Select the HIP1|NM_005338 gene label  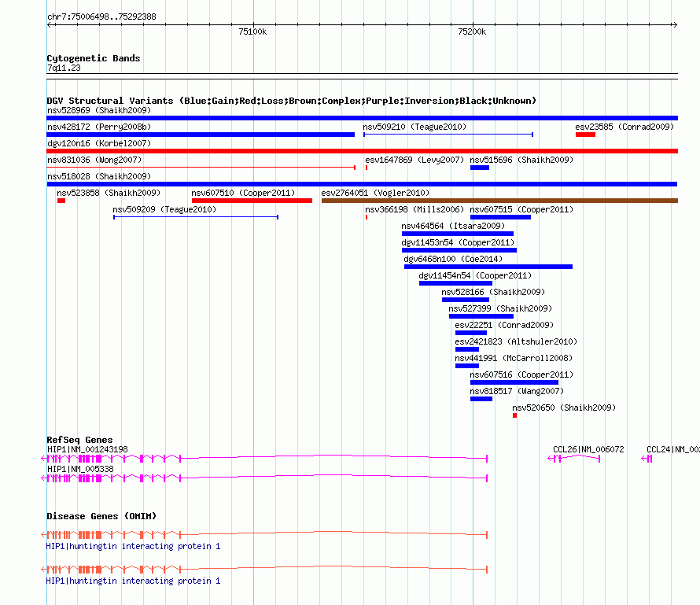(x=80, y=469)
